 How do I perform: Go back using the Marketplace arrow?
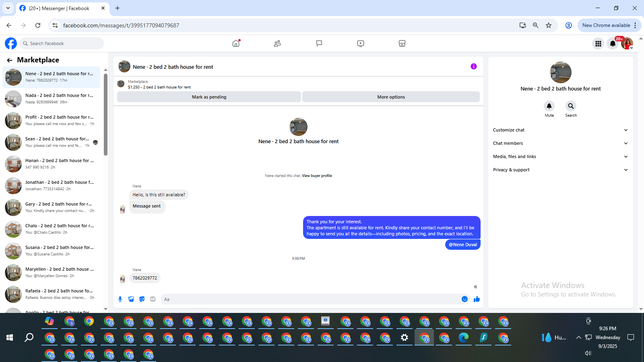pos(10,60)
